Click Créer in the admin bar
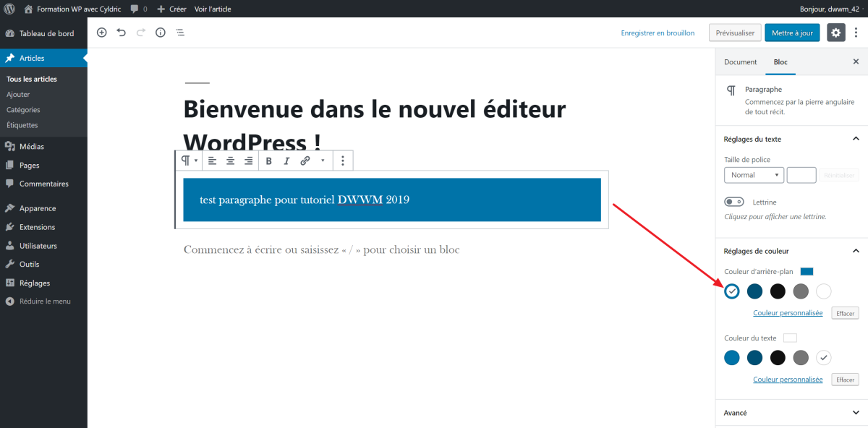 pos(171,9)
